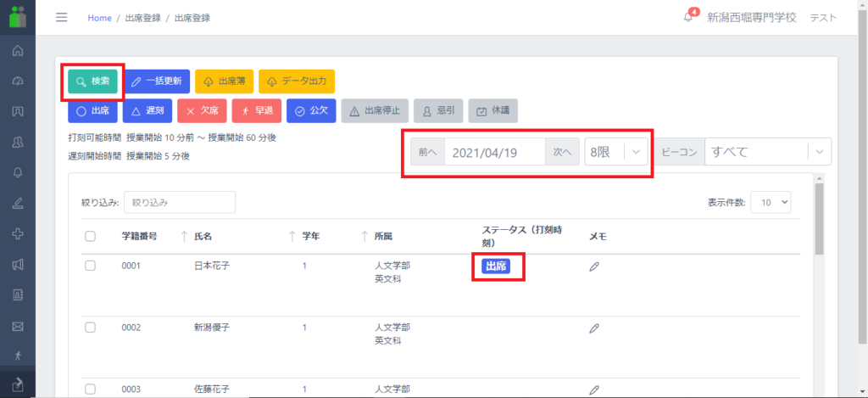
Task: Click the student number 0001 cell
Action: (131, 266)
